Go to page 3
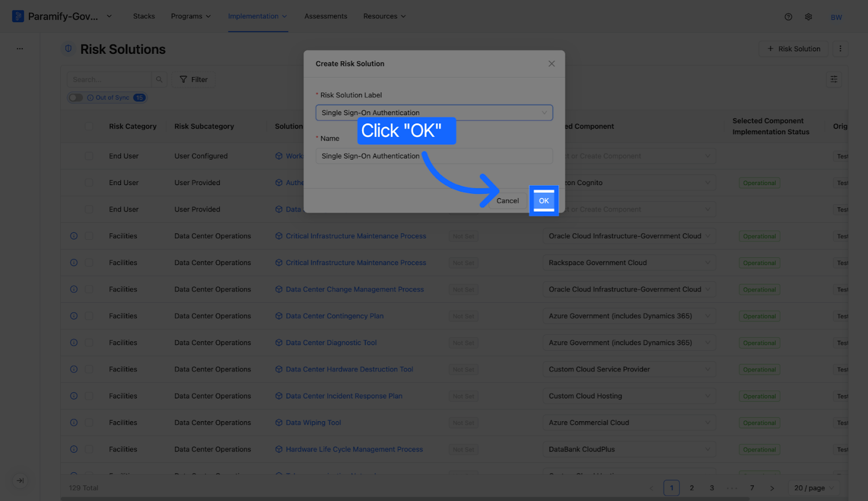The image size is (868, 501). 712,488
